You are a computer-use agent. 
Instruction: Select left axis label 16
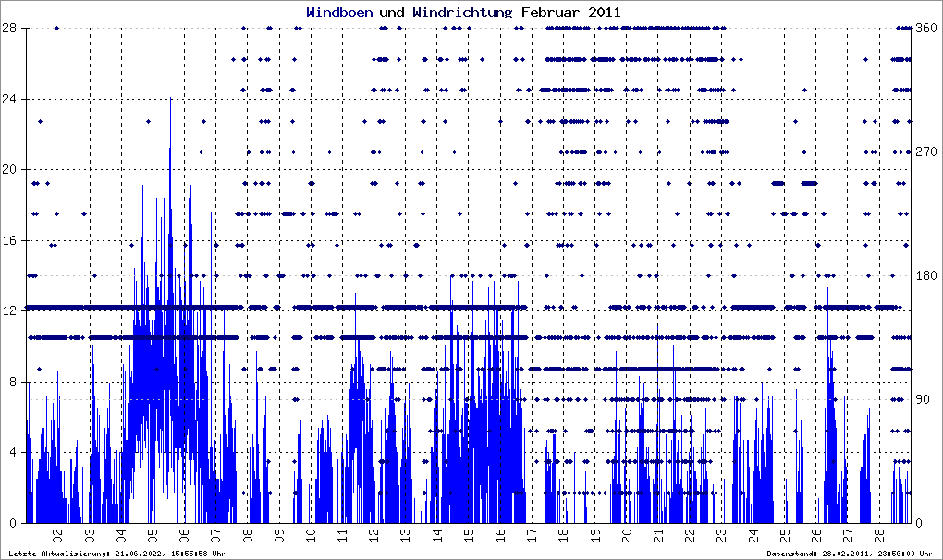(9, 240)
